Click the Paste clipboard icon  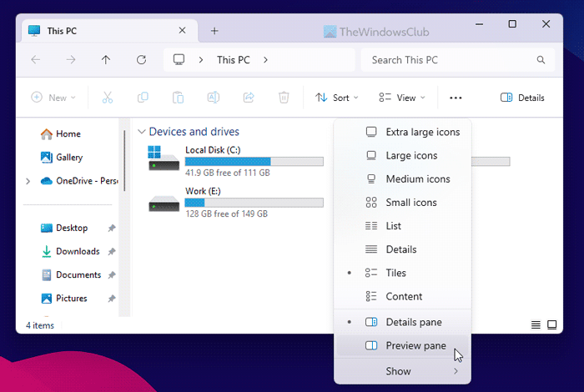click(178, 98)
